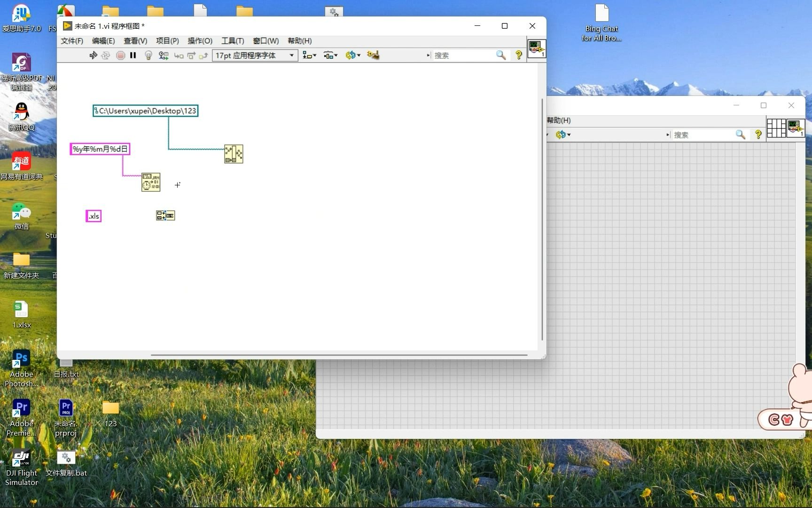Open 帮助(H) menu in front panel window
This screenshot has height=508, width=812.
coord(558,120)
